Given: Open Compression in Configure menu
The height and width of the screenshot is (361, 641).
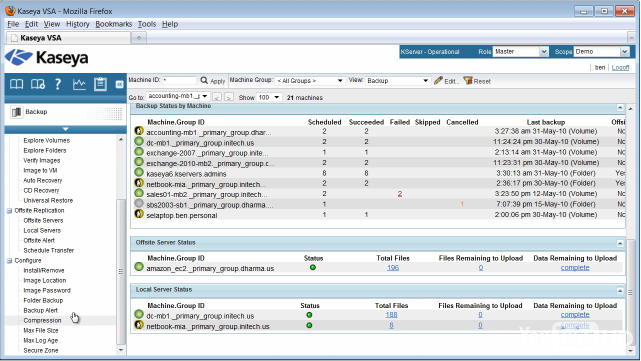Looking at the screenshot, I should (x=42, y=321).
